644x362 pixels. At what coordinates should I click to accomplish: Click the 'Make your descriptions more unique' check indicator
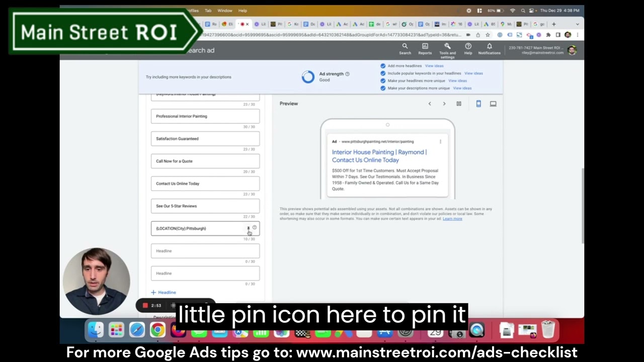[383, 88]
